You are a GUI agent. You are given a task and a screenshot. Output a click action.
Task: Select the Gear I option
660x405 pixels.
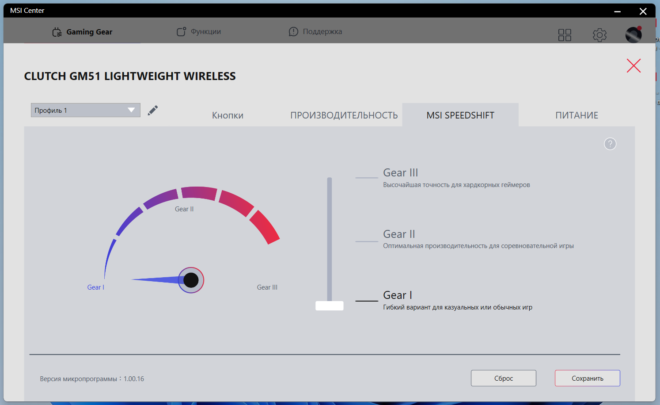coord(397,295)
